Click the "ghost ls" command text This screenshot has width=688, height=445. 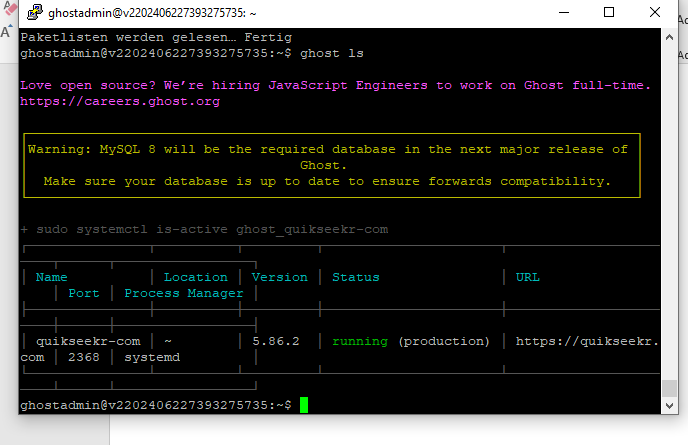click(x=332, y=54)
